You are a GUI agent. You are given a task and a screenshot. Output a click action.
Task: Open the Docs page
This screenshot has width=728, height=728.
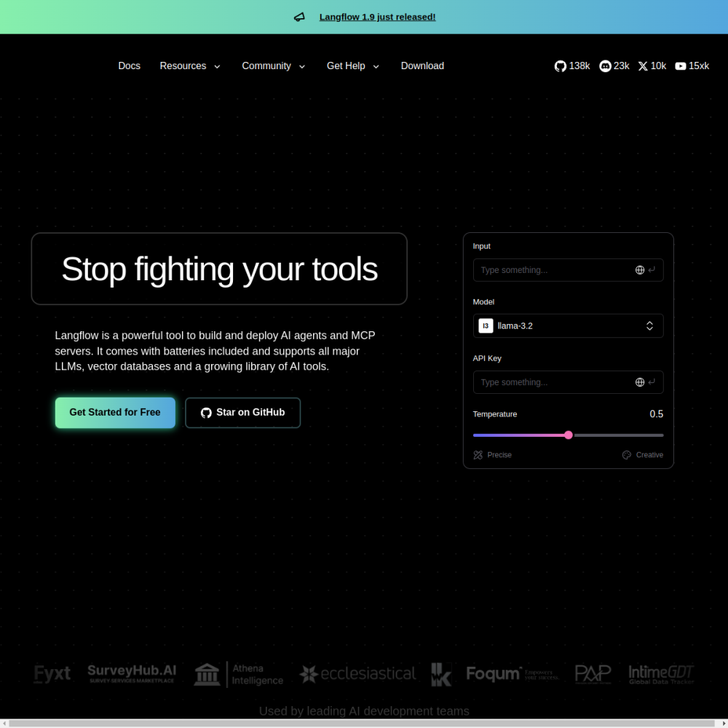129,66
